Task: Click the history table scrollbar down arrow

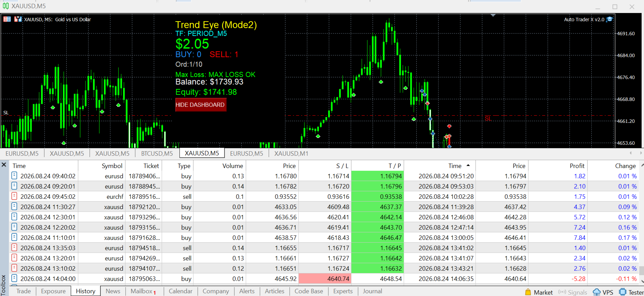Action: (x=642, y=281)
